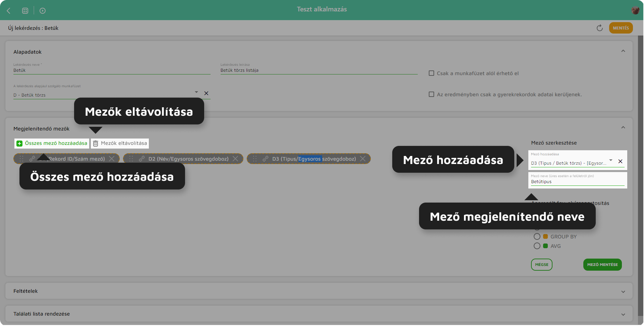This screenshot has width=644, height=326.
Task: Click the run/play icon in header
Action: click(x=43, y=11)
